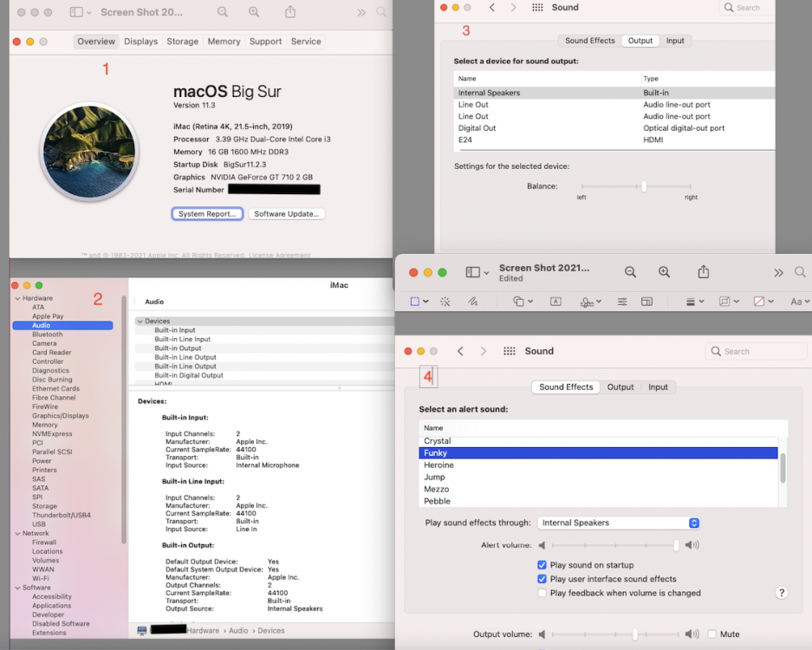This screenshot has height=650, width=812.
Task: Collapse Devices disclosure in Audio pane
Action: [x=140, y=322]
